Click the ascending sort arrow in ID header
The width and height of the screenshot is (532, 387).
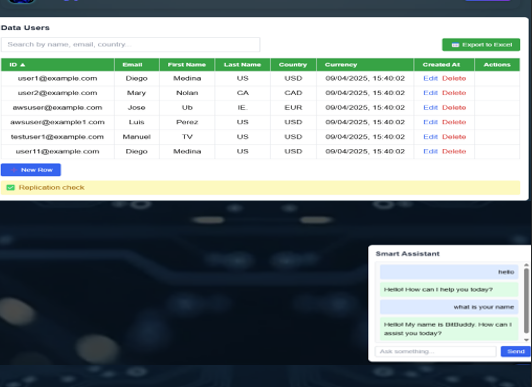pos(23,65)
